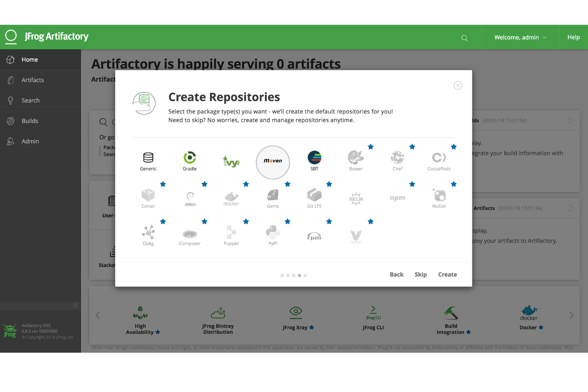Open JFrog Bintray Distribution tile
This screenshot has height=392, width=588.
(x=218, y=320)
